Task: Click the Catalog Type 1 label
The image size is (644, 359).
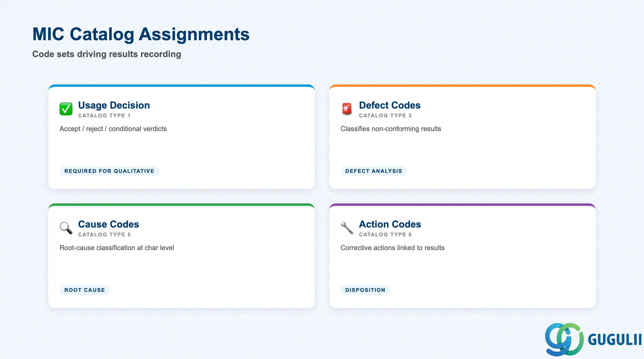Action: pyautogui.click(x=104, y=116)
